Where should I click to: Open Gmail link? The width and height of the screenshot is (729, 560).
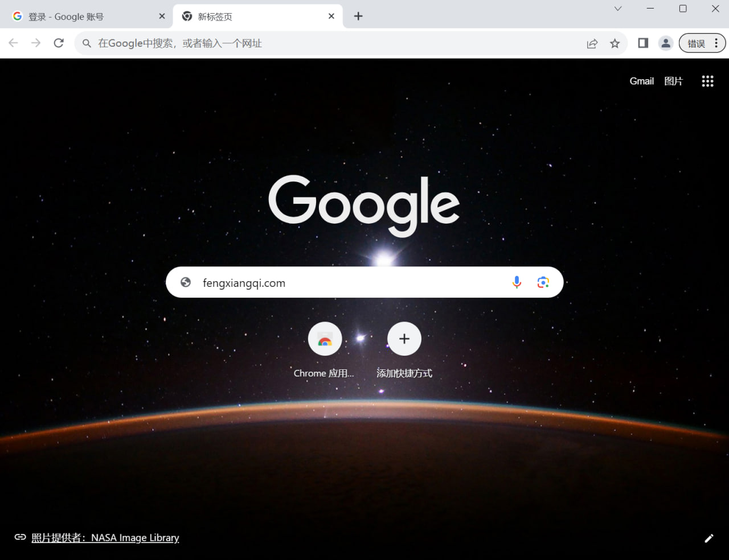[641, 81]
